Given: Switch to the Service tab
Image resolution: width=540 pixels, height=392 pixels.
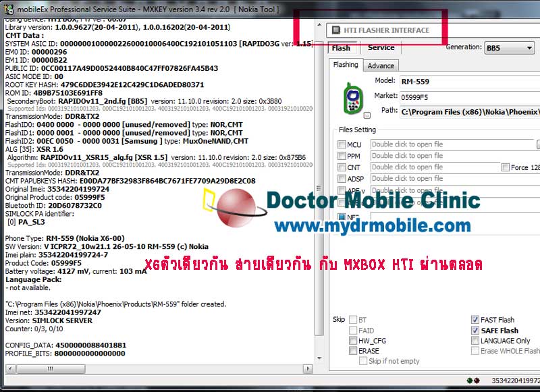Looking at the screenshot, I should click(381, 47).
